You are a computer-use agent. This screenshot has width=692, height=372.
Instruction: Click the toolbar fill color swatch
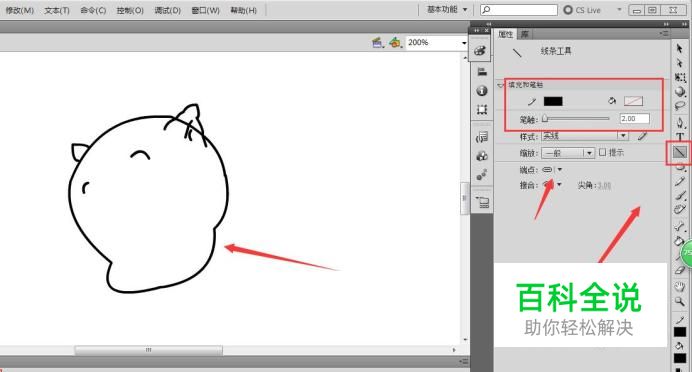coord(680,358)
